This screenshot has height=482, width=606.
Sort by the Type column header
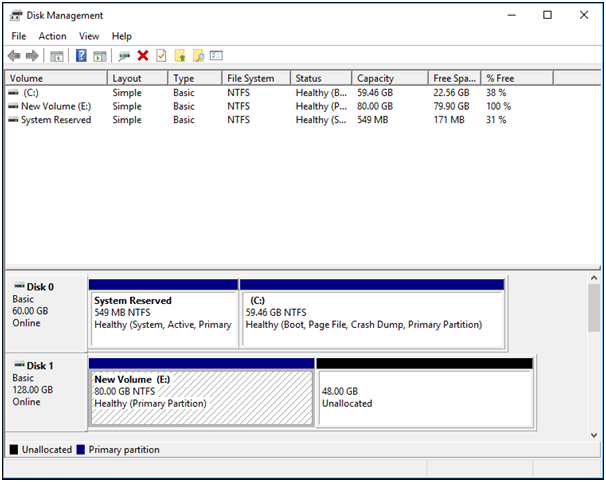pyautogui.click(x=196, y=78)
